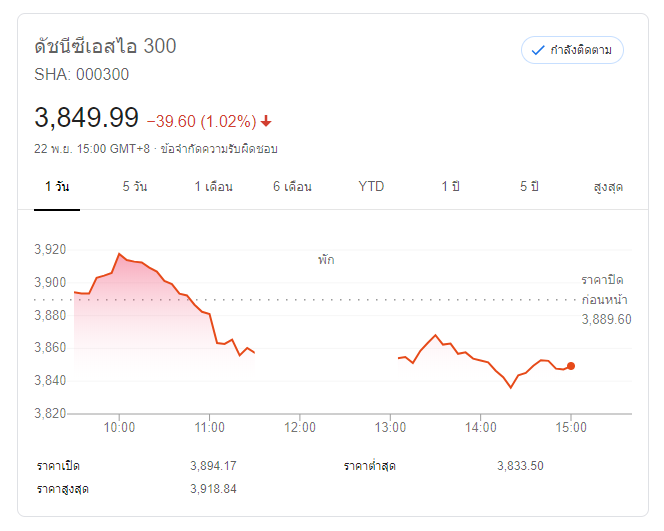
Task: Click the 3,849.99 price value
Action: click(86, 118)
